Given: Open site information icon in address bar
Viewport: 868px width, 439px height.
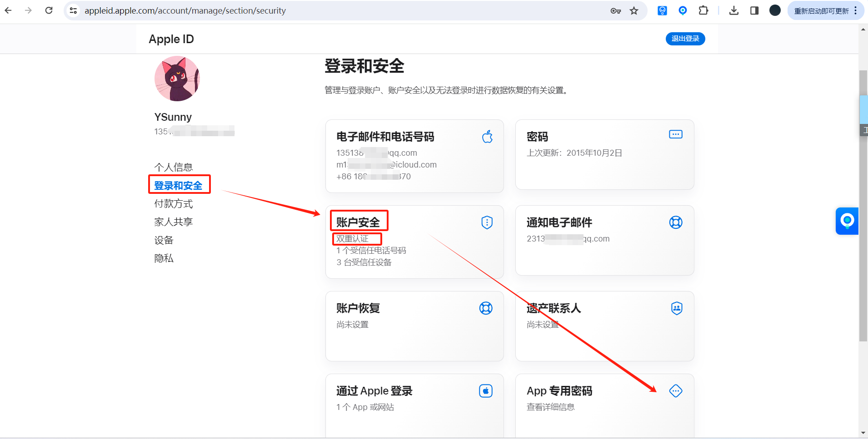Looking at the screenshot, I should pos(73,10).
